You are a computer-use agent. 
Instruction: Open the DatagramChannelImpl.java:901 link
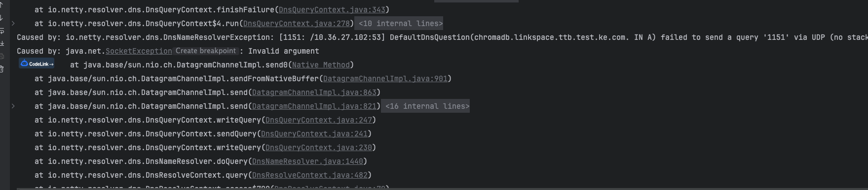pyautogui.click(x=385, y=79)
